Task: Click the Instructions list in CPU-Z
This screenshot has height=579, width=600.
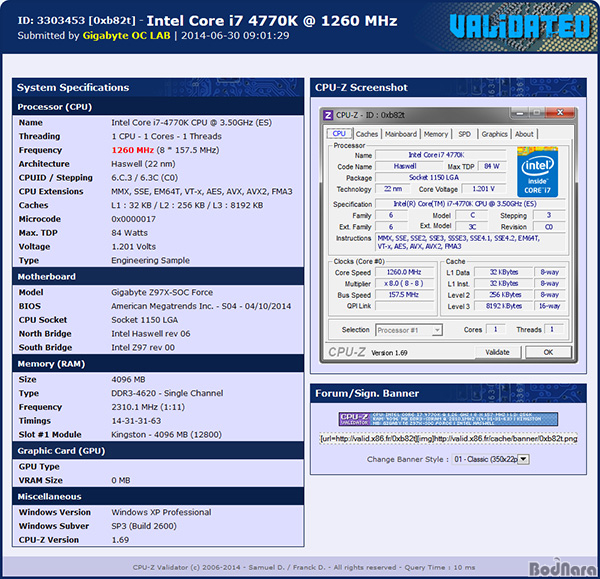Action: click(x=470, y=242)
